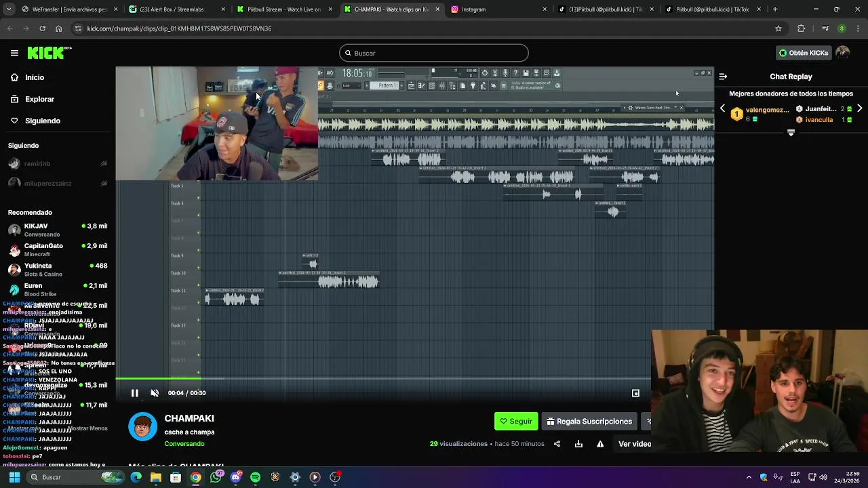
Task: Open WhatsApp from the taskbar
Action: click(x=216, y=477)
